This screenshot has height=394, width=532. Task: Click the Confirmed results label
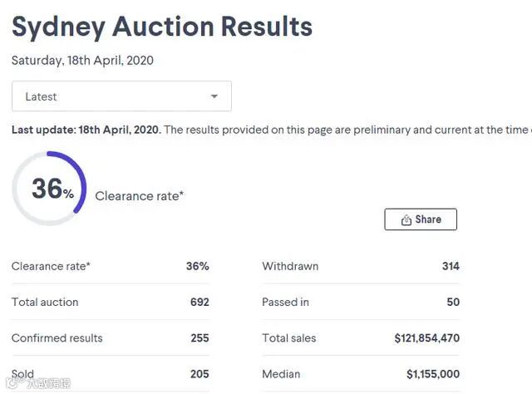[x=57, y=338]
